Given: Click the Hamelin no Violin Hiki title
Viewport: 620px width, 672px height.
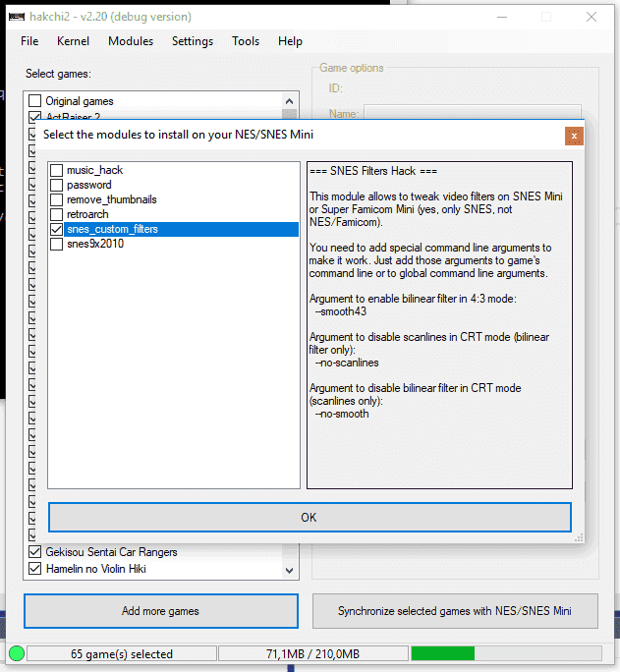Looking at the screenshot, I should [x=96, y=569].
